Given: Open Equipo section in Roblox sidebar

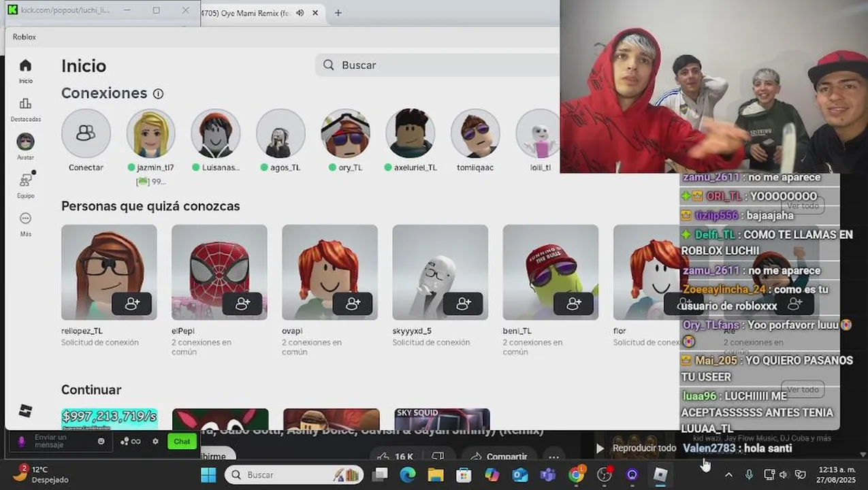Looking at the screenshot, I should [x=25, y=185].
